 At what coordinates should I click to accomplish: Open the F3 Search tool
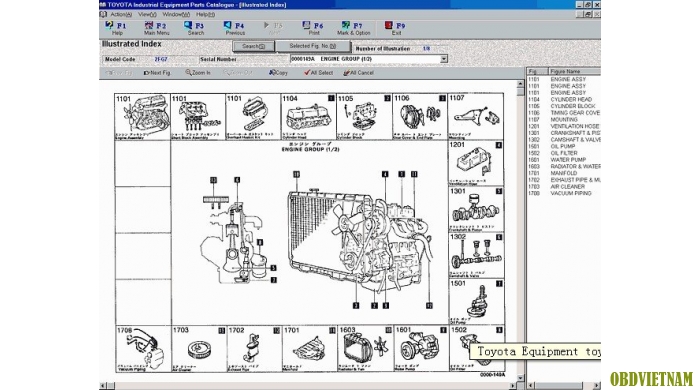[195, 28]
